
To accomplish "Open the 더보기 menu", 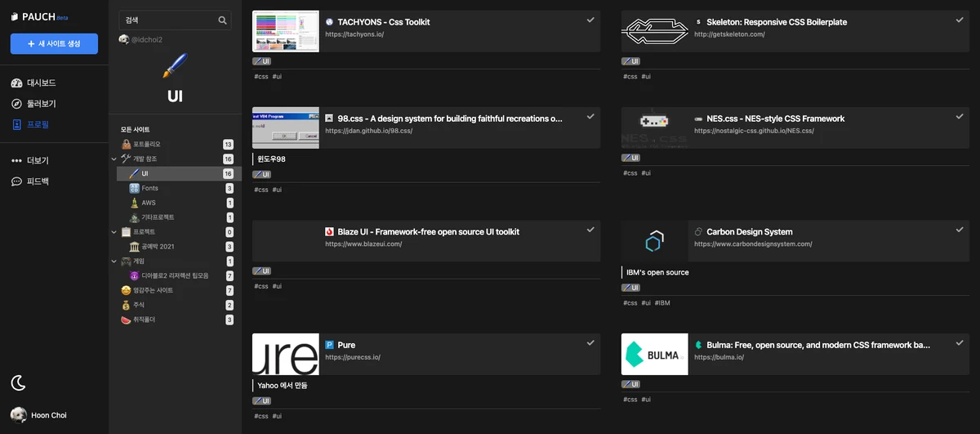I will [30, 160].
